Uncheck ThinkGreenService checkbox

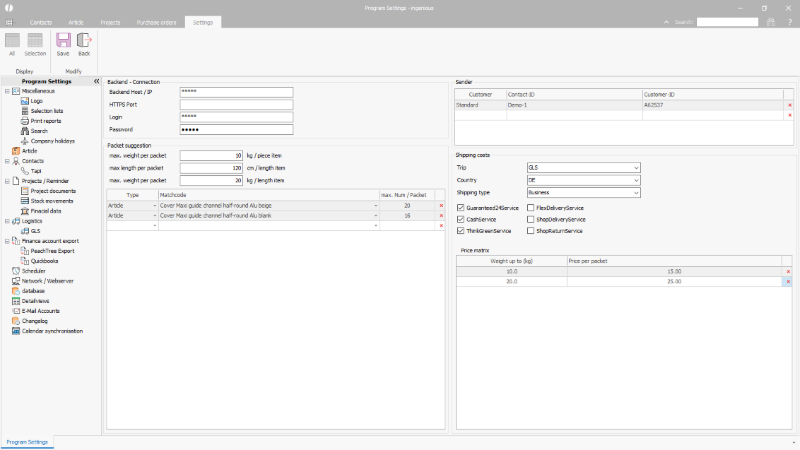tap(461, 231)
